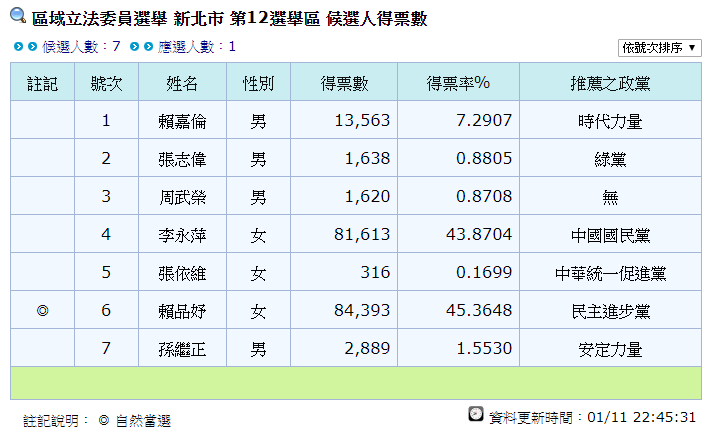Click vote count 1,620
The height and width of the screenshot is (441, 709).
[x=367, y=197]
